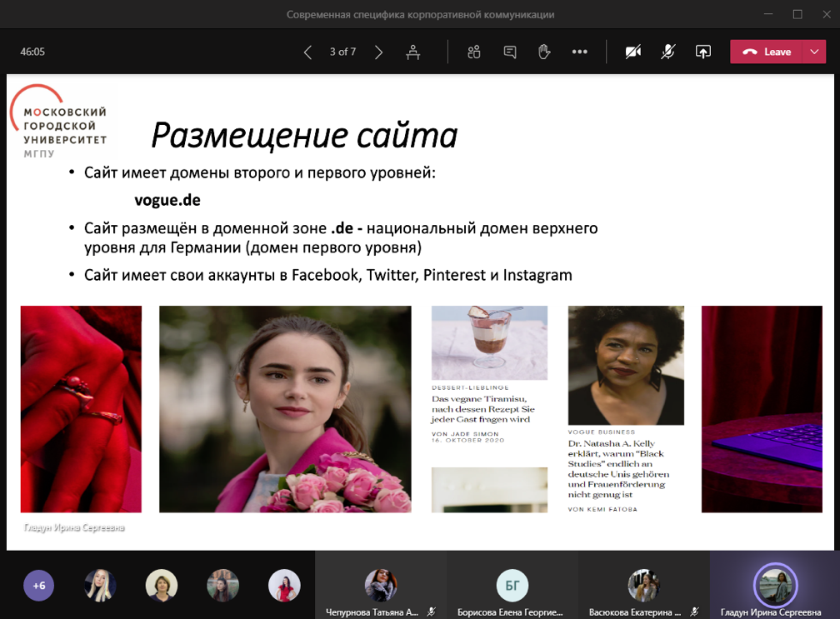840x619 pixels.
Task: Toggle the camera on
Action: coord(633,52)
